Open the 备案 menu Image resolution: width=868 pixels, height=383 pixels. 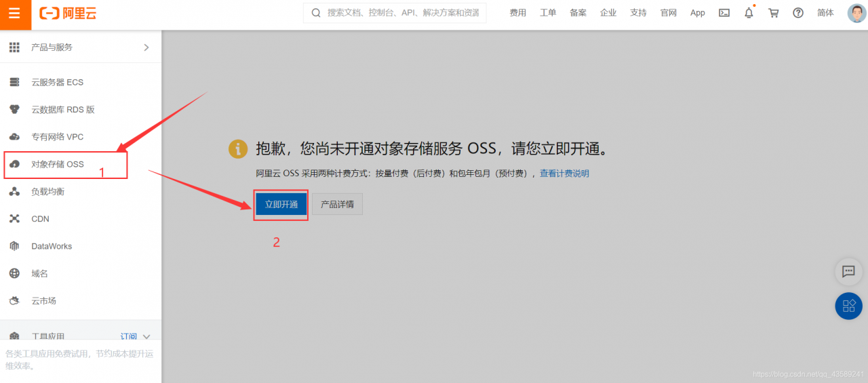[x=578, y=13]
